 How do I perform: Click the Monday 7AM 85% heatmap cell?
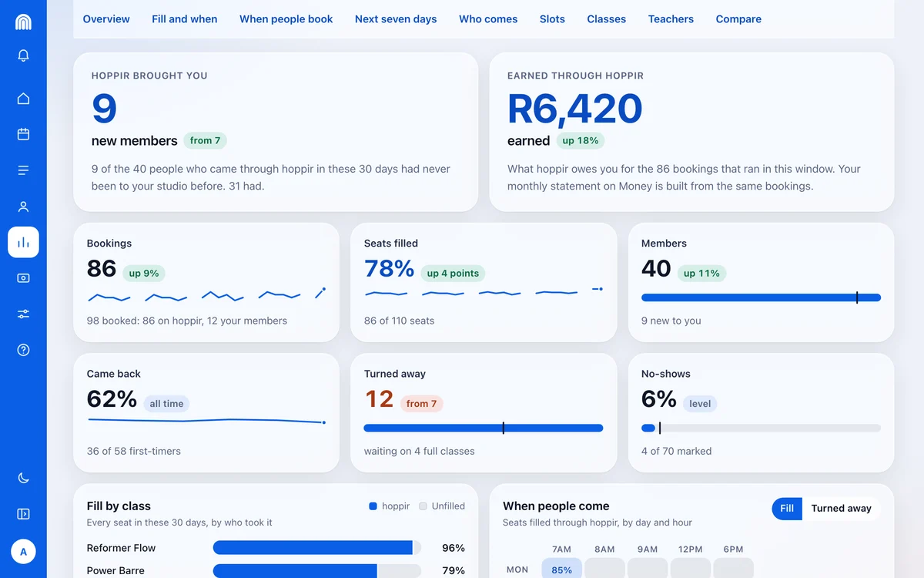click(x=562, y=570)
